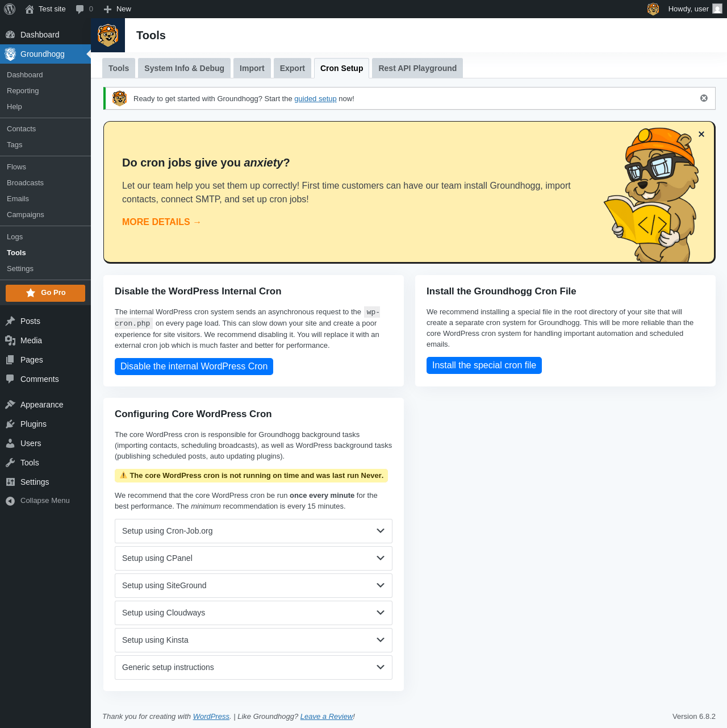The width and height of the screenshot is (727, 728).
Task: Click the New plus icon
Action: click(x=107, y=9)
